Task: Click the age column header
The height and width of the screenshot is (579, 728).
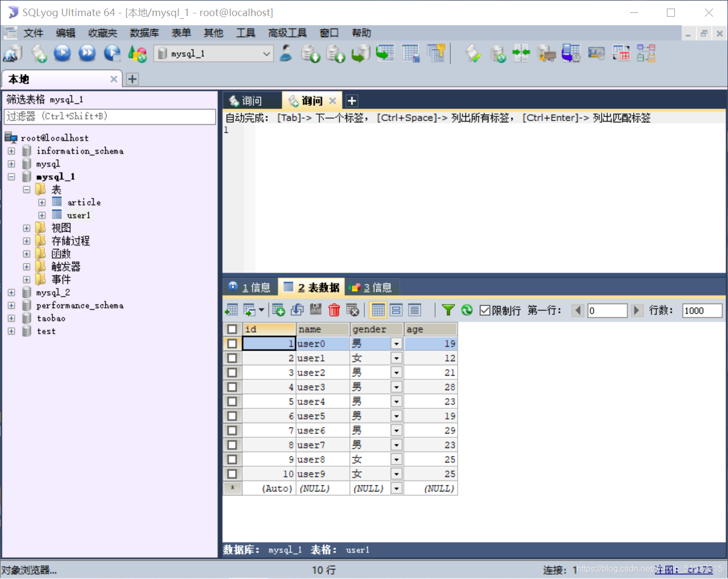Action: coord(431,329)
